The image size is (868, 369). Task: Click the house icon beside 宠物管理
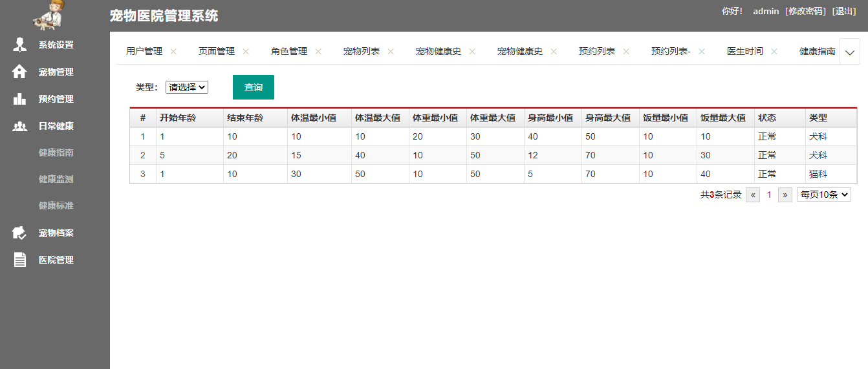click(x=20, y=72)
